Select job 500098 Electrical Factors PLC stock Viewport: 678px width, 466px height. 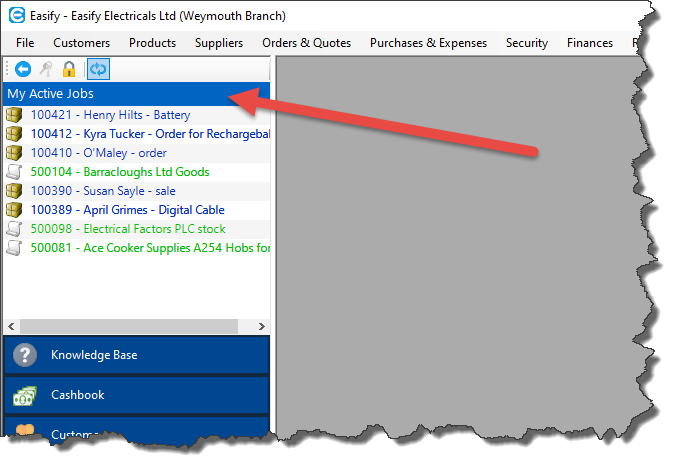point(128,229)
